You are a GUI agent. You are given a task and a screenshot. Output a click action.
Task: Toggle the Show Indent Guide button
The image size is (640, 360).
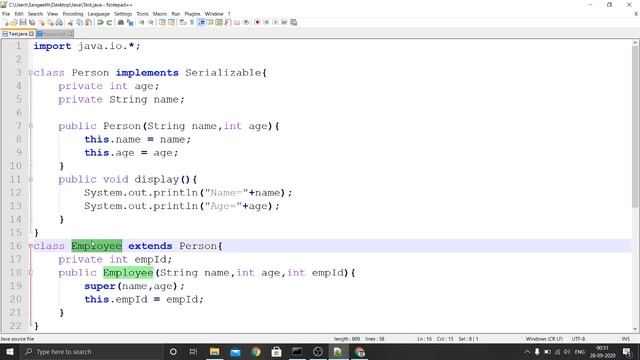click(201, 22)
